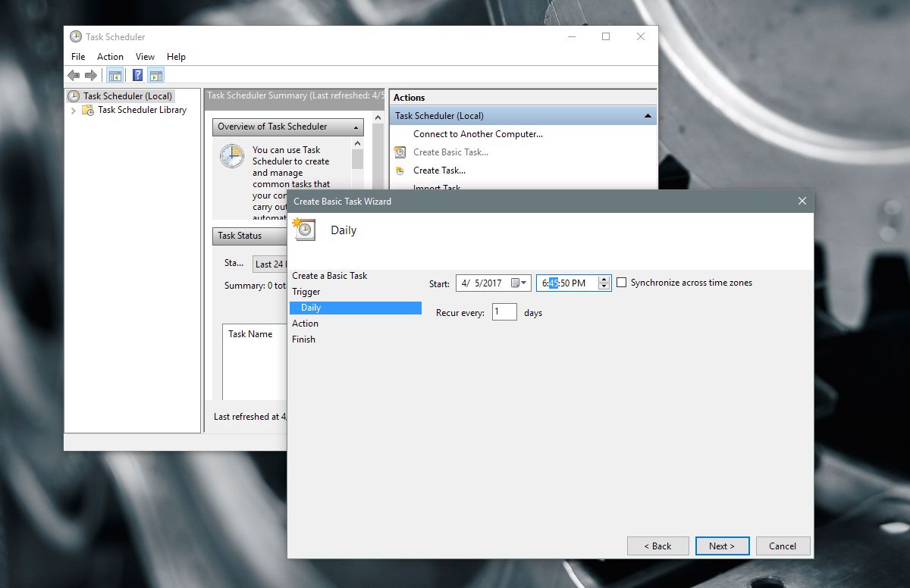Open the View menu

point(145,57)
